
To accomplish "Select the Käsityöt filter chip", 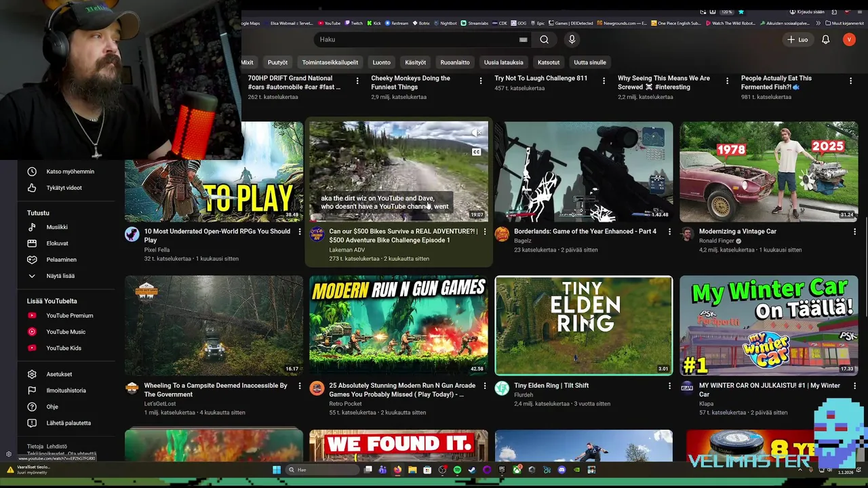I will pyautogui.click(x=416, y=62).
